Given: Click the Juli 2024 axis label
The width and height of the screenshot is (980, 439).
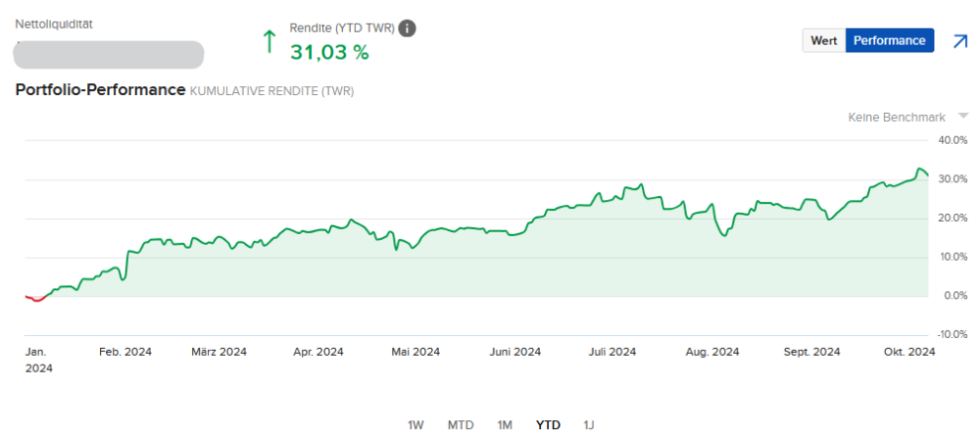Looking at the screenshot, I should point(613,352).
